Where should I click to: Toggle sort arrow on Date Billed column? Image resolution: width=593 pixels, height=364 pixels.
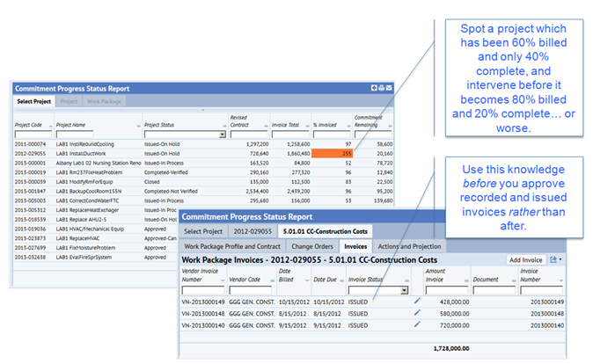click(x=307, y=280)
